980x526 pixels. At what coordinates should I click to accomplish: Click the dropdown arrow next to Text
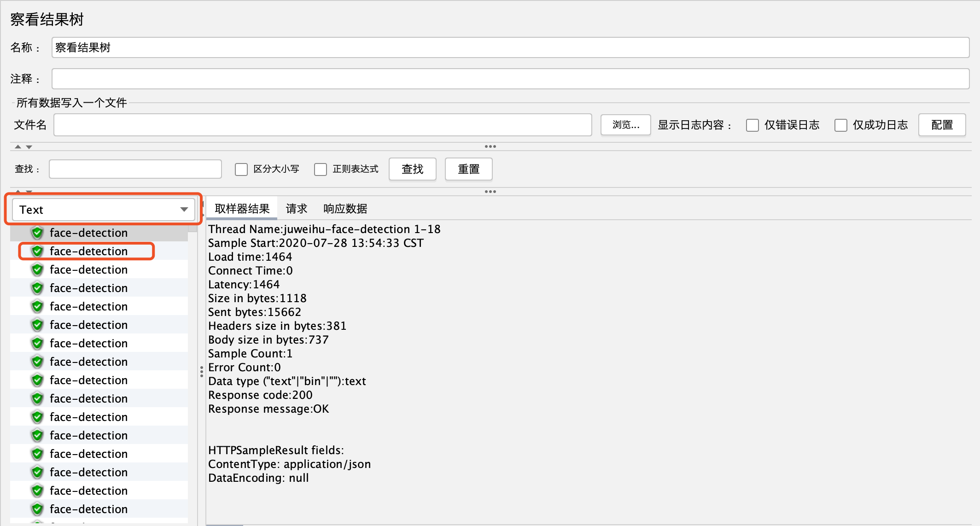(184, 209)
